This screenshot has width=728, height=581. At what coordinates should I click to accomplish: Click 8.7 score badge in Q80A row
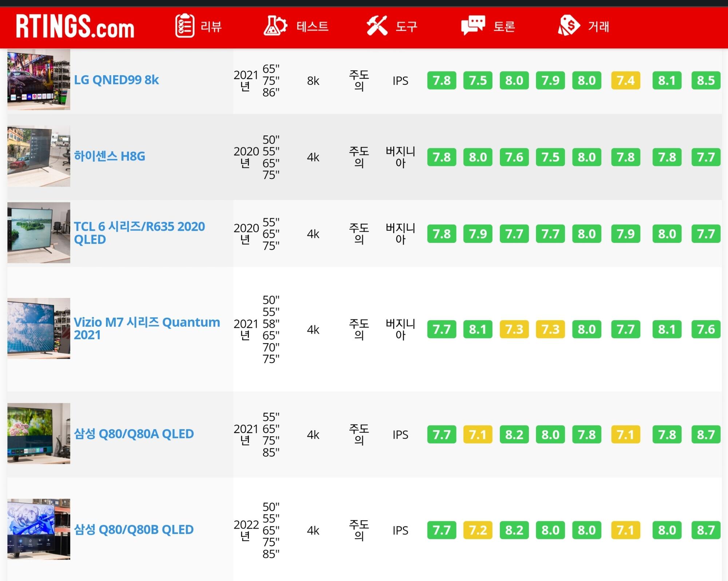705,434
